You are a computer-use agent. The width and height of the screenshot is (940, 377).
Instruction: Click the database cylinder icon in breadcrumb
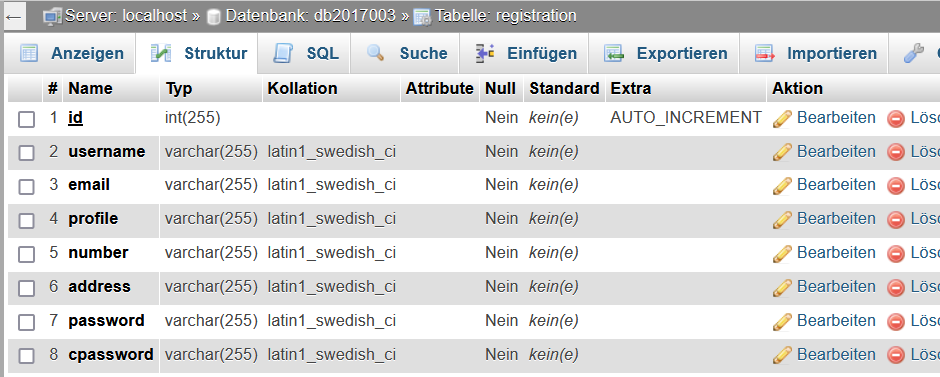click(213, 17)
